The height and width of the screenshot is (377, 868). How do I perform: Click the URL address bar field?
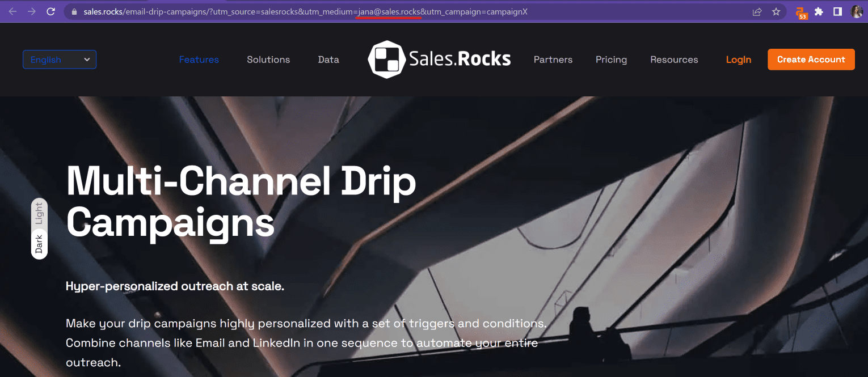pos(397,11)
